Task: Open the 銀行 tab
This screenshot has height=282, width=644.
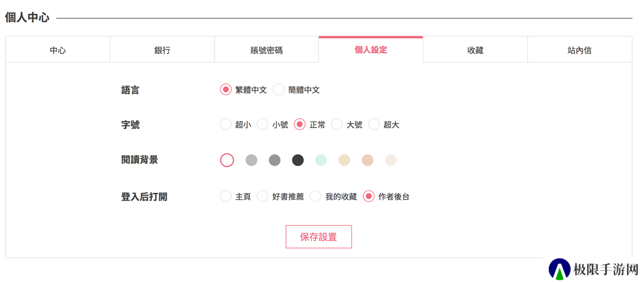Action: coord(163,50)
